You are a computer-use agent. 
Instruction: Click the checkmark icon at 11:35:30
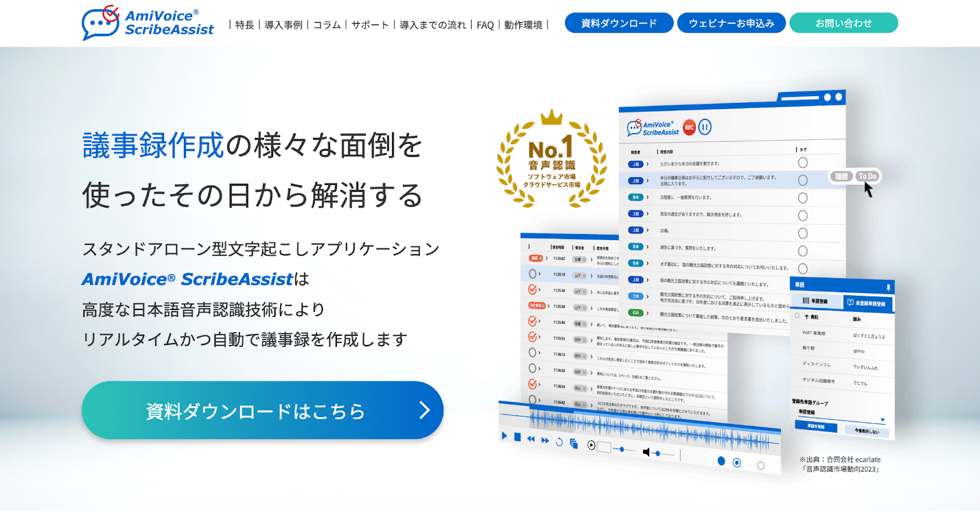pyautogui.click(x=533, y=289)
